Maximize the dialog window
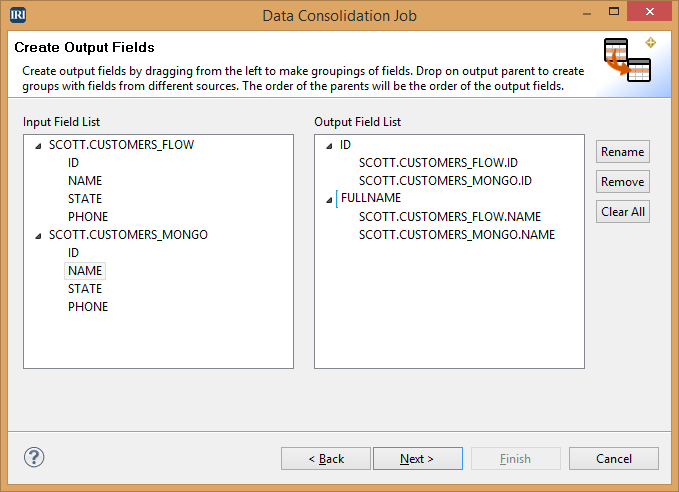 tap(614, 12)
